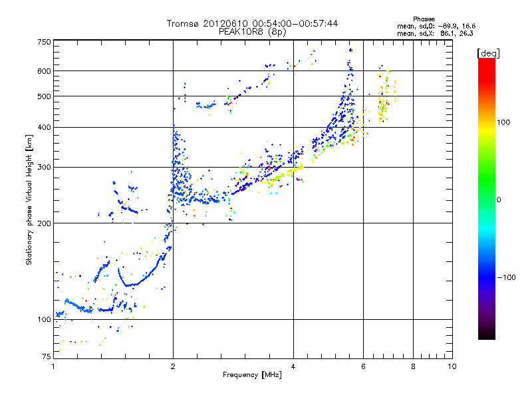Click the colorbar tick label "0"
Screen dimensions: 532x399
(499, 199)
